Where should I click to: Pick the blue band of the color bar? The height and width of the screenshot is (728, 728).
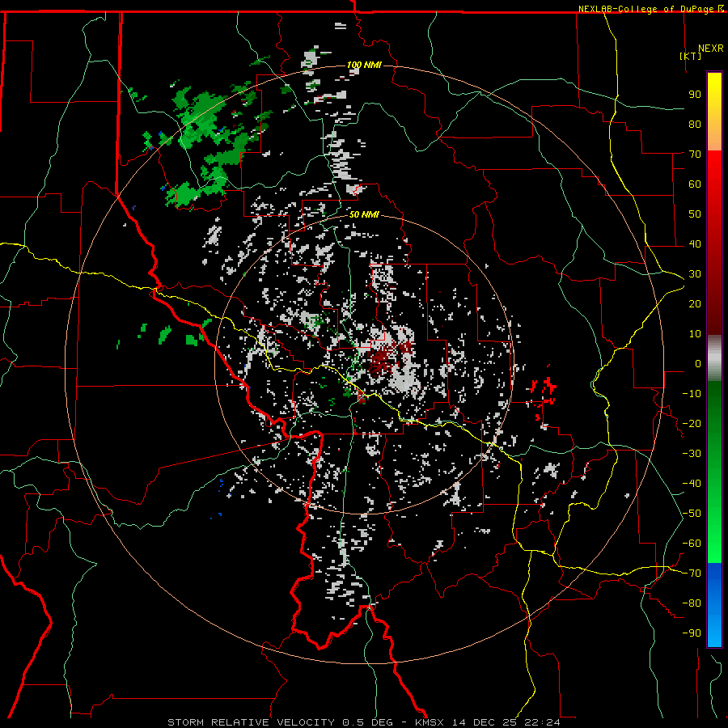(x=714, y=605)
